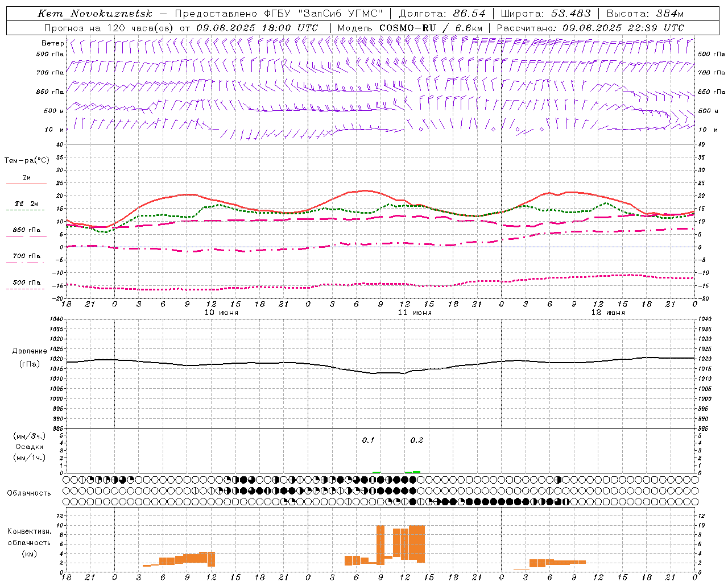Click the Td 2м dew point legend entry
This screenshot has height=582, width=728.
coord(26,203)
